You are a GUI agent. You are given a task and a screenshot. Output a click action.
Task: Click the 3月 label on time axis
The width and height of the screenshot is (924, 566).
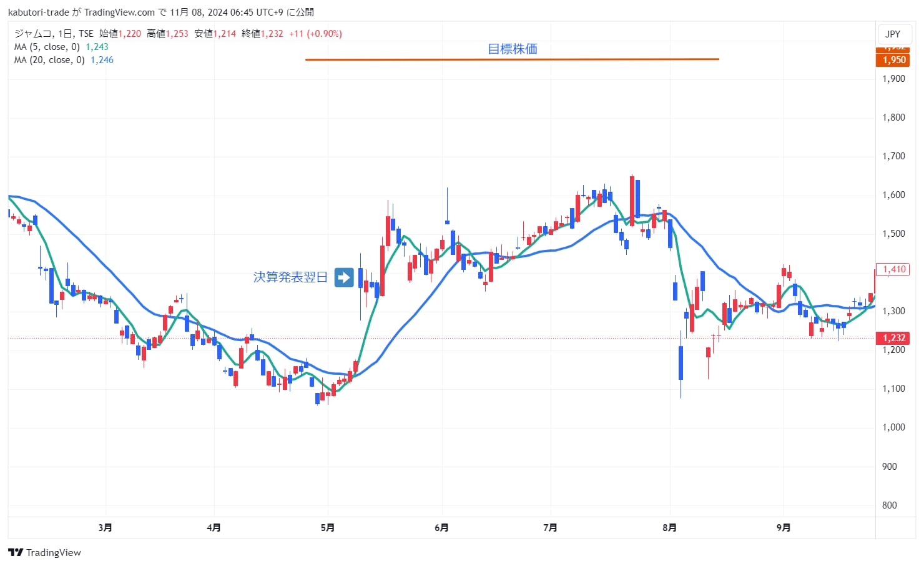click(x=106, y=528)
